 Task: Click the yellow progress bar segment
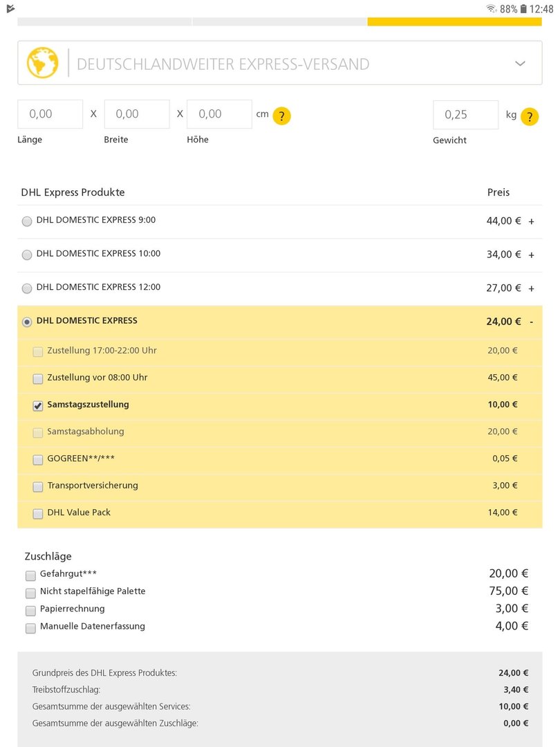coord(455,22)
